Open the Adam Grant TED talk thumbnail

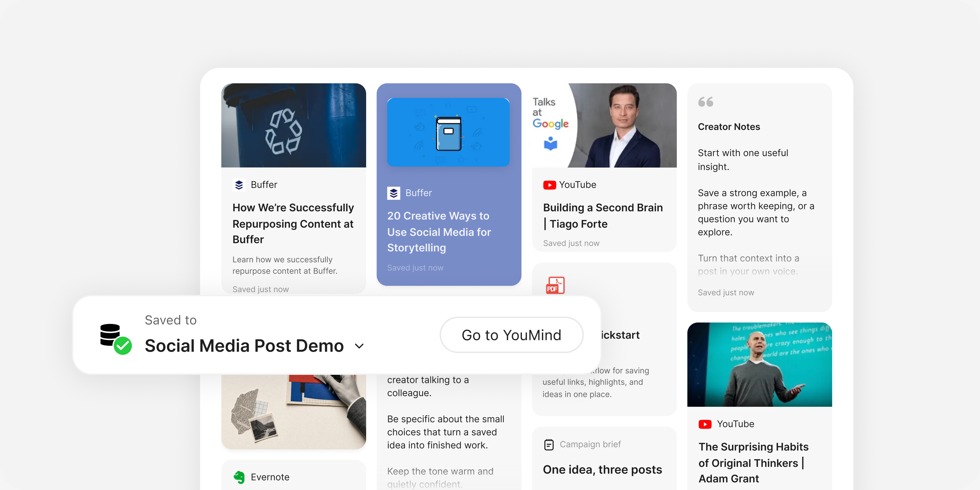[759, 365]
